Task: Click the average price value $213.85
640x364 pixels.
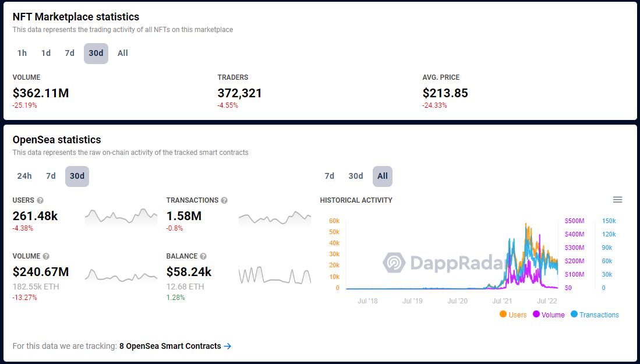Action: point(445,93)
